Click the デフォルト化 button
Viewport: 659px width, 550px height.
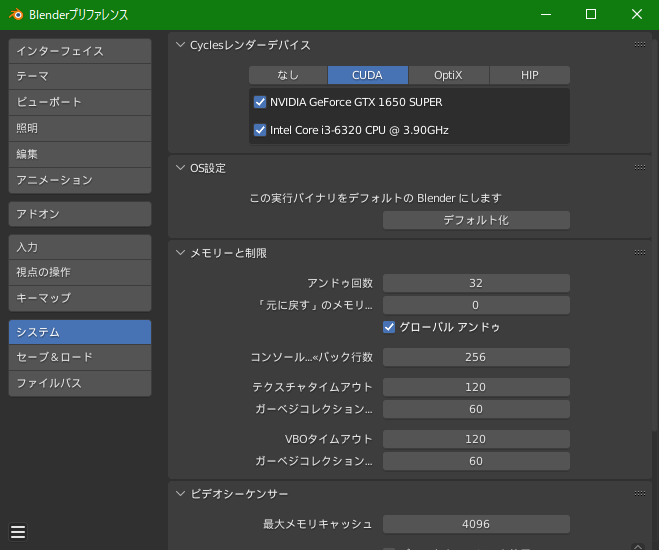pyautogui.click(x=476, y=220)
